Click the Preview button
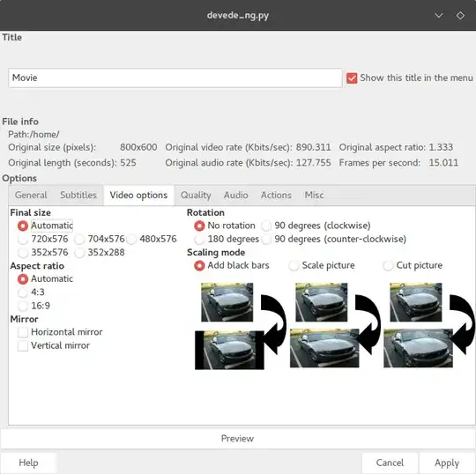This screenshot has width=476, height=474. click(x=238, y=439)
